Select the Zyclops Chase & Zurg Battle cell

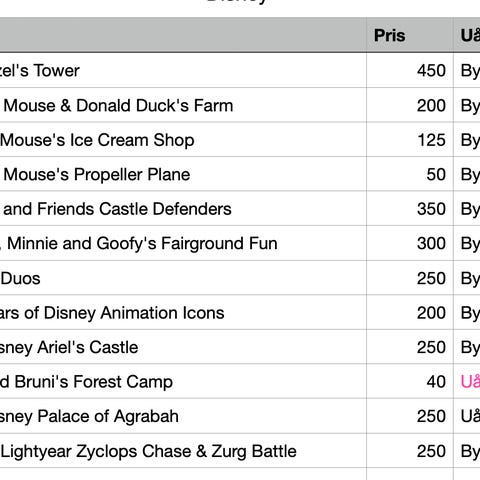[x=183, y=451]
